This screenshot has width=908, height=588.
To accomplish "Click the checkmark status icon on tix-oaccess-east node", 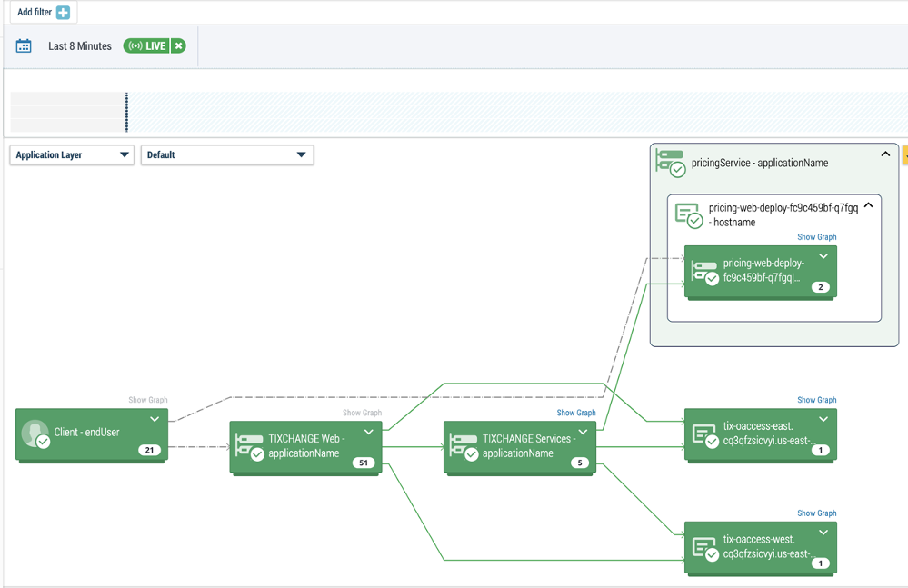I will (711, 441).
